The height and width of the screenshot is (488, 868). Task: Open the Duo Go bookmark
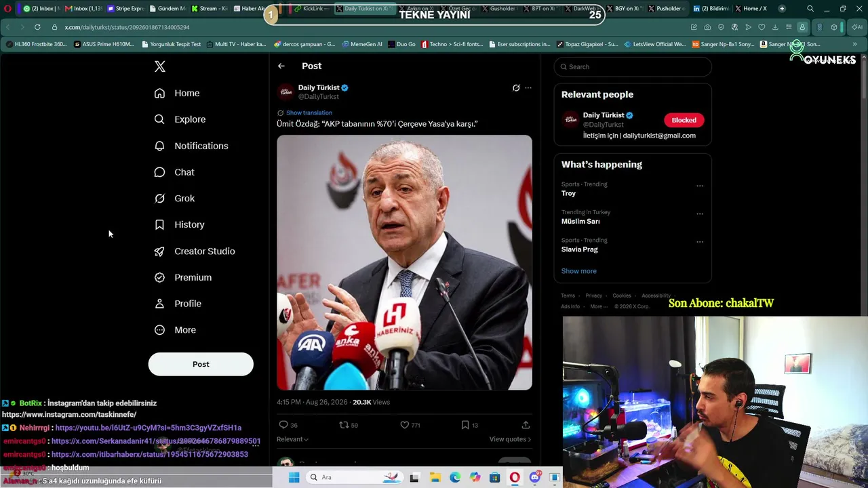401,44
